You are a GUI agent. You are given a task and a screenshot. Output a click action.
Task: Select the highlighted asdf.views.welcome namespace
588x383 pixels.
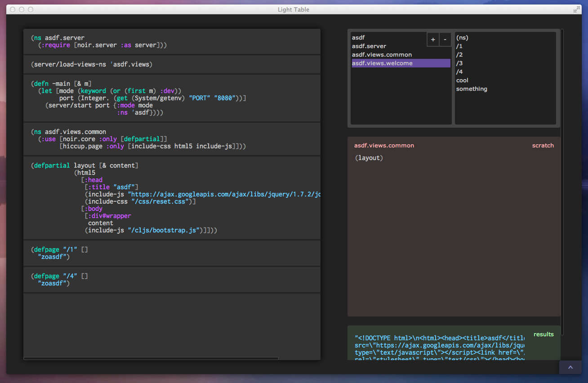(x=401, y=63)
